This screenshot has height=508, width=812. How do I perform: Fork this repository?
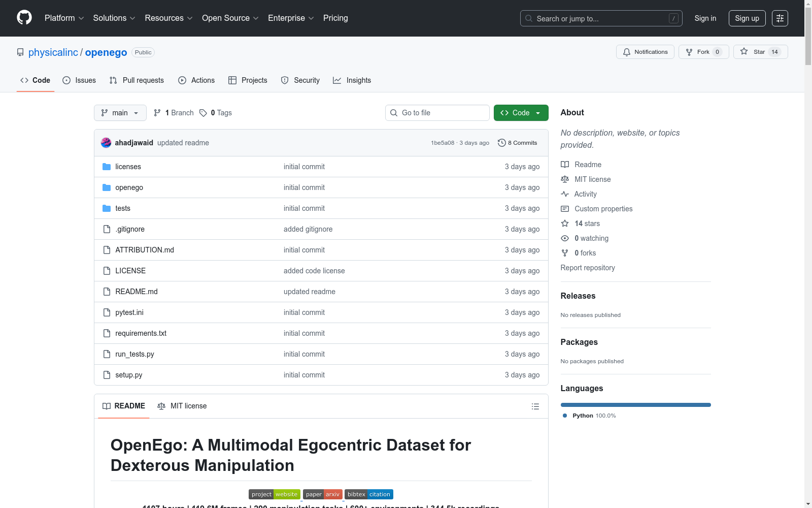coord(703,52)
